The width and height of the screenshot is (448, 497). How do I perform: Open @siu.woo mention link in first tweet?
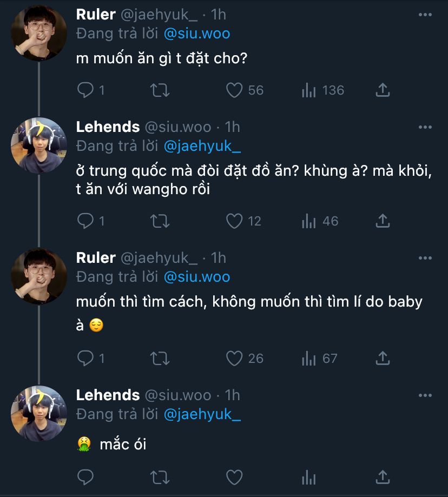tap(197, 34)
